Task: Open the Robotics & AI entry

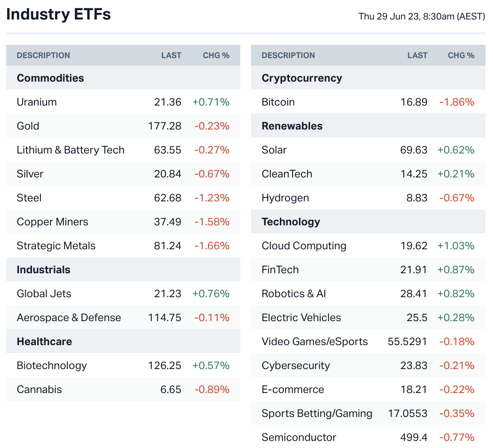Action: click(293, 294)
